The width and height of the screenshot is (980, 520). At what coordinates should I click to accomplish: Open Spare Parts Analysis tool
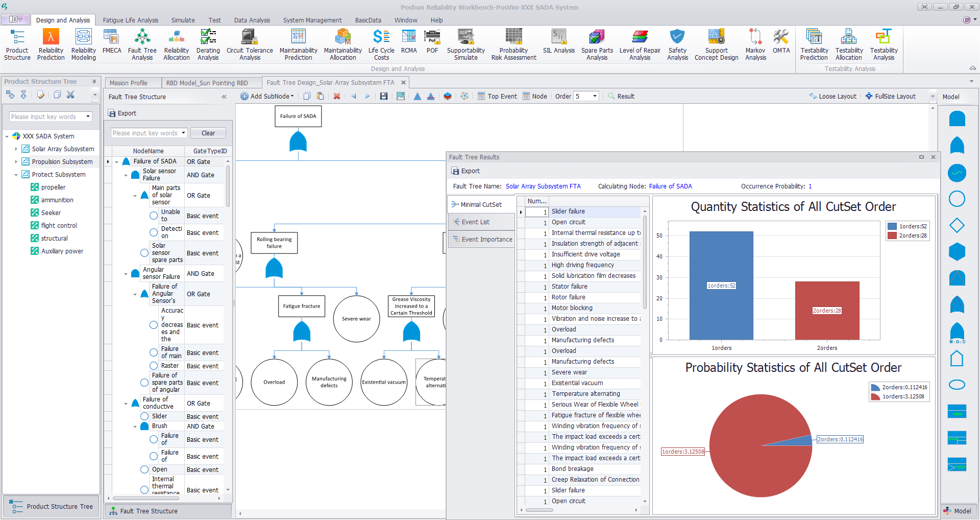(x=597, y=45)
